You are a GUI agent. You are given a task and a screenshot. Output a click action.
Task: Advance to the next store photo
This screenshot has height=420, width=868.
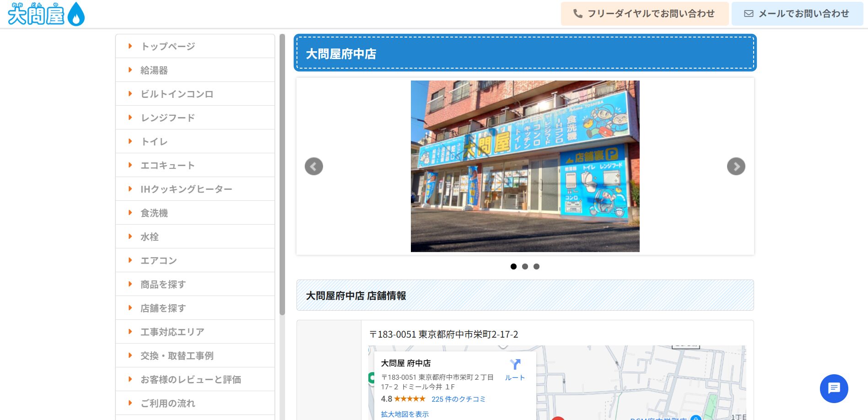click(x=736, y=167)
